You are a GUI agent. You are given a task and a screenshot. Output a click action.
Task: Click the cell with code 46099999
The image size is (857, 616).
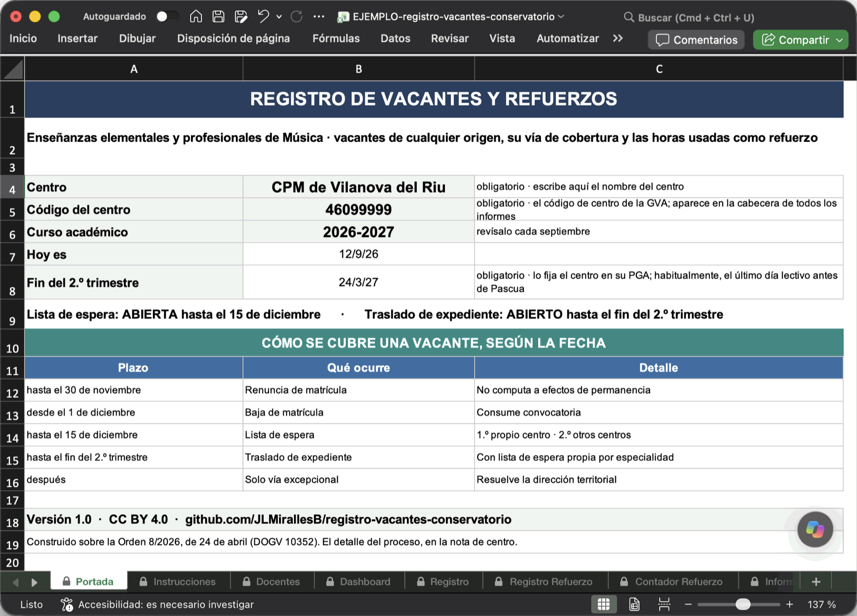click(358, 210)
